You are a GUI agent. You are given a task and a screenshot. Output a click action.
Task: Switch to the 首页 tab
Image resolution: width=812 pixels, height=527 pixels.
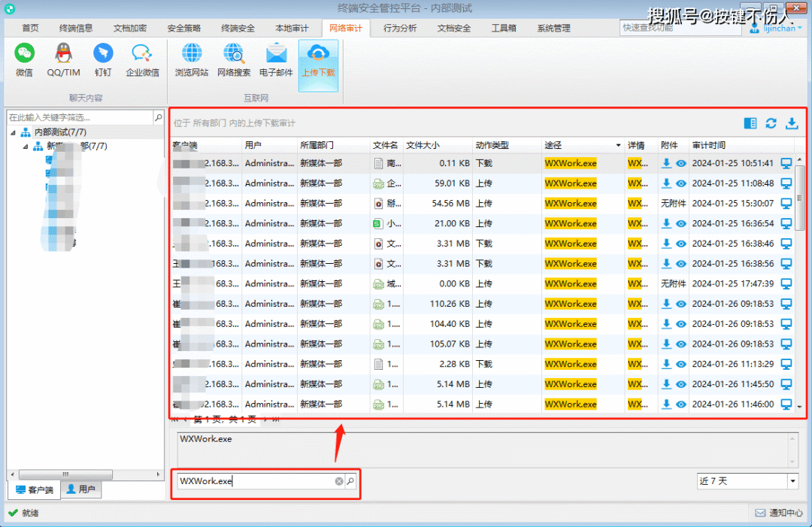(30, 28)
